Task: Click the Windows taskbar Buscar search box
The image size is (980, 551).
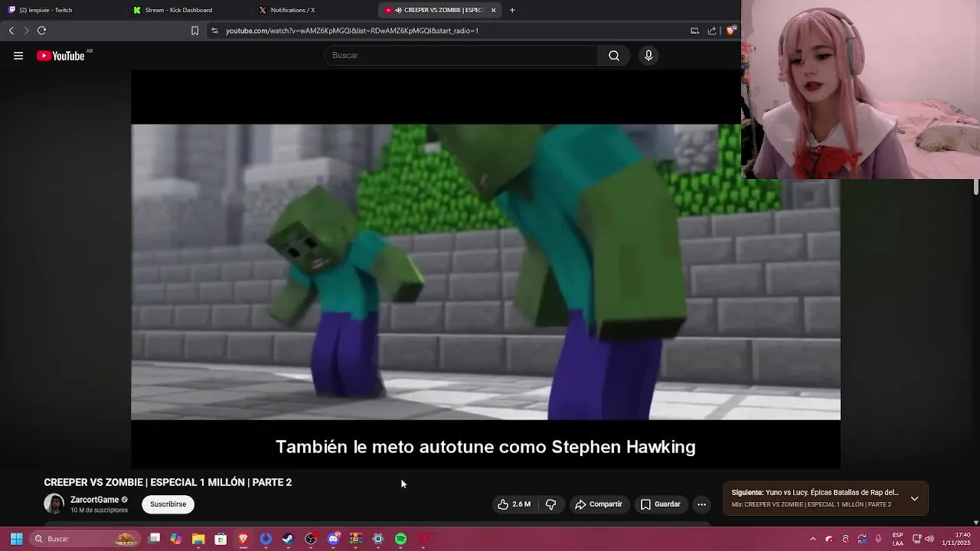Action: tap(84, 539)
